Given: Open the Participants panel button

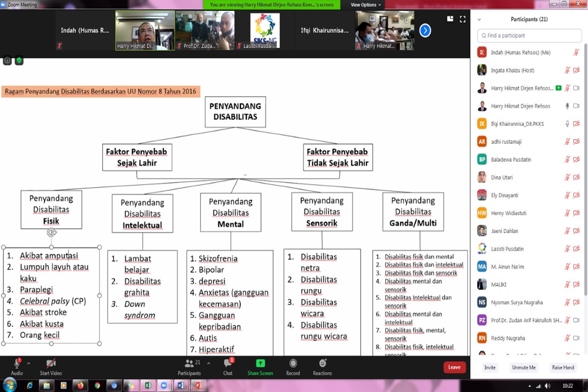Looking at the screenshot, I should (x=189, y=367).
